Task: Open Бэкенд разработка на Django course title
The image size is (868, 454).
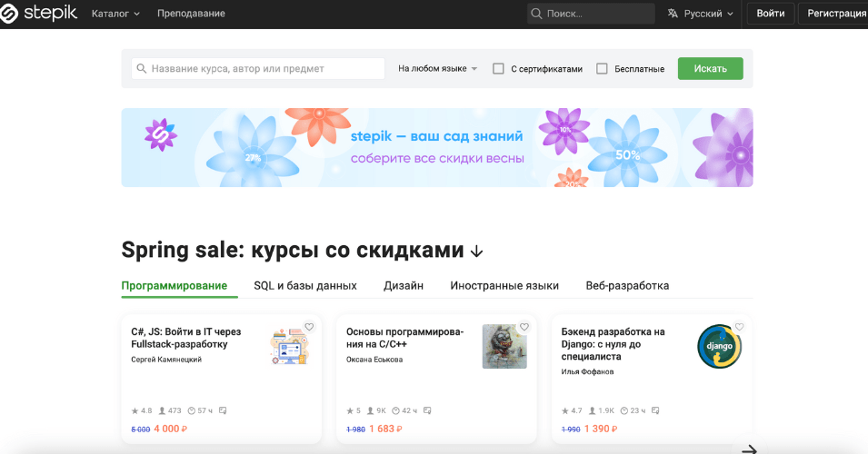Action: pos(613,344)
